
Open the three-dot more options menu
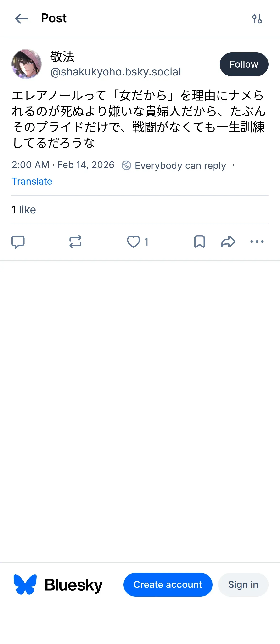[x=257, y=242]
